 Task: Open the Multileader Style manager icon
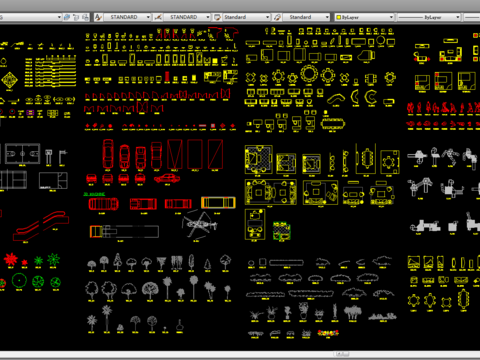point(277,17)
